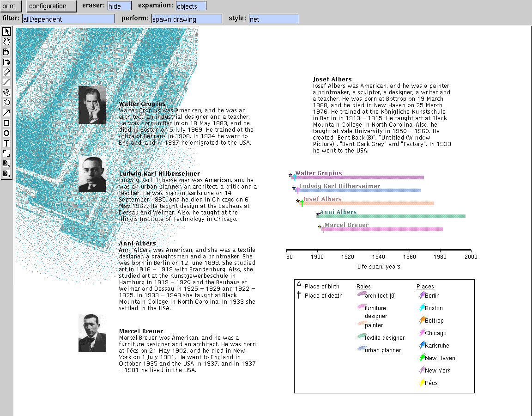The width and height of the screenshot is (532, 416).
Task: Click the Roles legend heading
Action: [x=364, y=287]
